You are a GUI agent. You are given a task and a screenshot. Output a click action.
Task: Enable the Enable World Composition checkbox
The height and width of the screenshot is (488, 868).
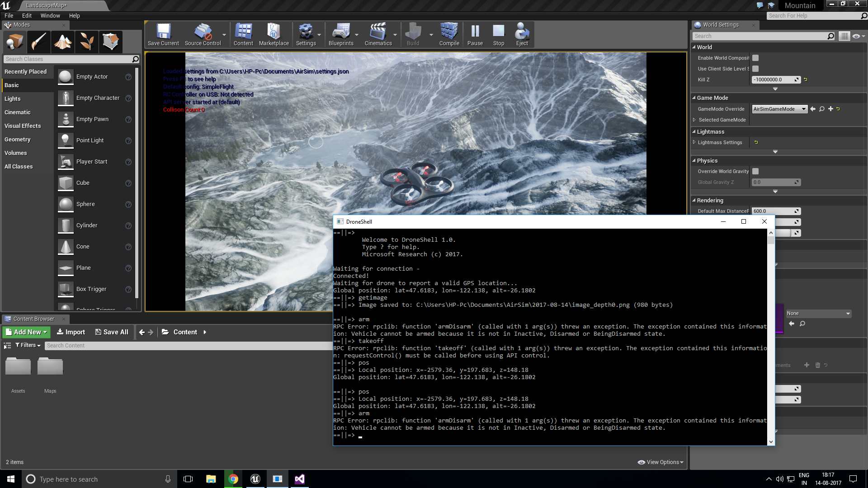click(755, 58)
